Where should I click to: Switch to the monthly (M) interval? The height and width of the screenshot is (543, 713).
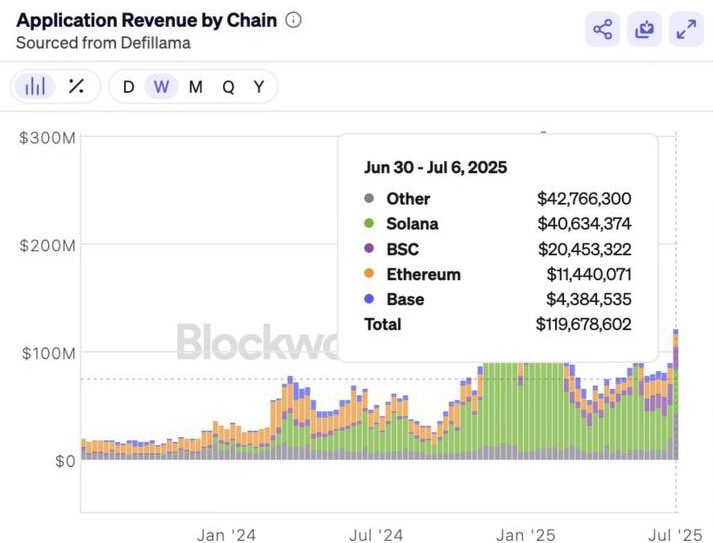coord(195,86)
